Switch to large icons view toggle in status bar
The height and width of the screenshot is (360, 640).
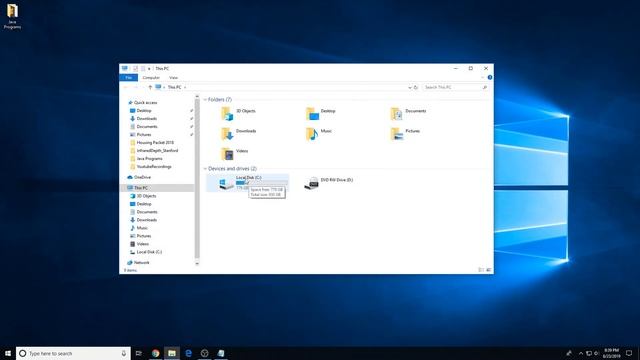point(489,270)
